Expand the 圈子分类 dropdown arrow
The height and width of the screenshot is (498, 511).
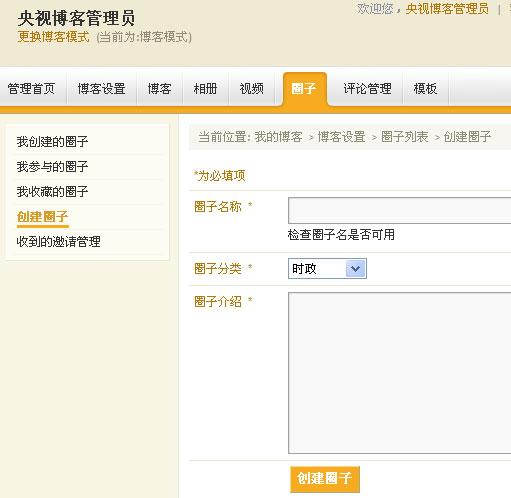coord(356,269)
